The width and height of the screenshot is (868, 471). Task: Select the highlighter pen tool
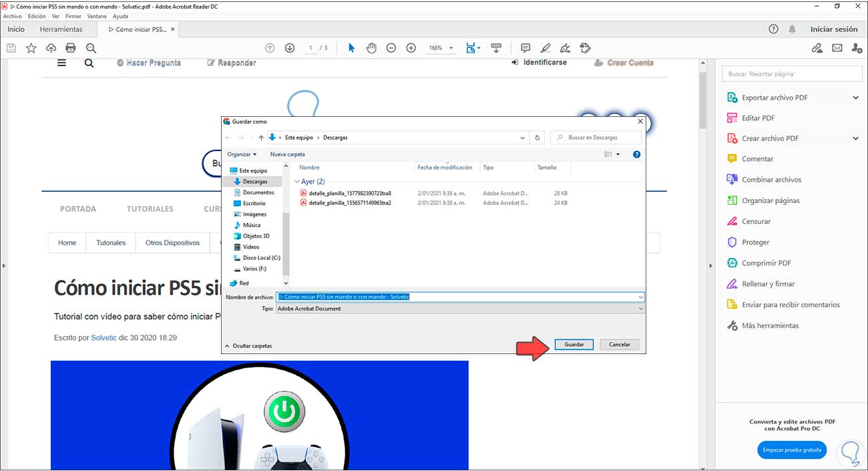pyautogui.click(x=546, y=48)
